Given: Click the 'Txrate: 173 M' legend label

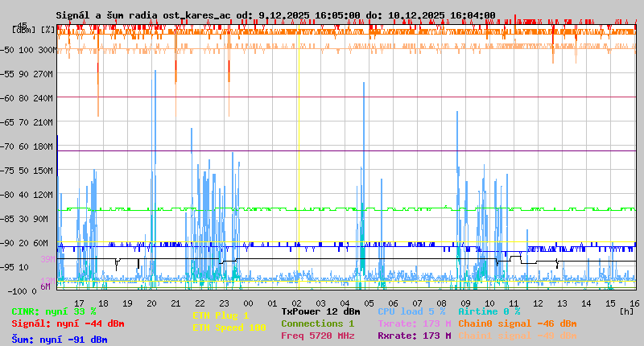Looking at the screenshot, I should (415, 323).
